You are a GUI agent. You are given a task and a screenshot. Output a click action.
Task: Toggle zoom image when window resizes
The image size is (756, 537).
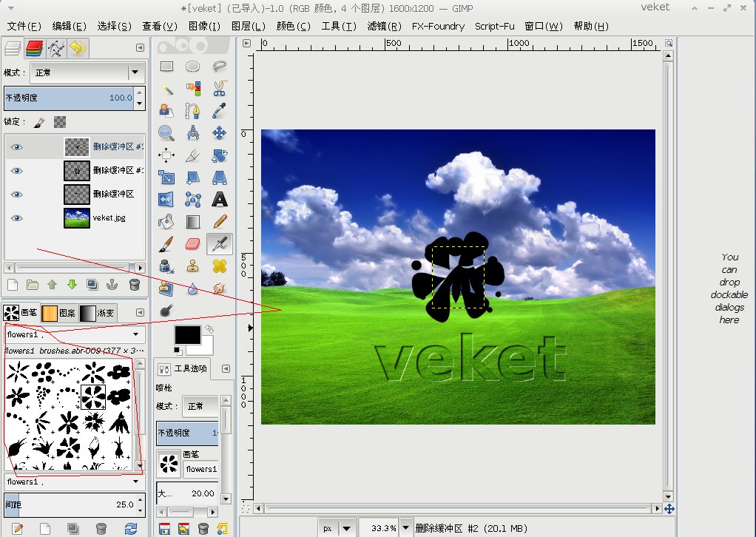click(x=668, y=43)
